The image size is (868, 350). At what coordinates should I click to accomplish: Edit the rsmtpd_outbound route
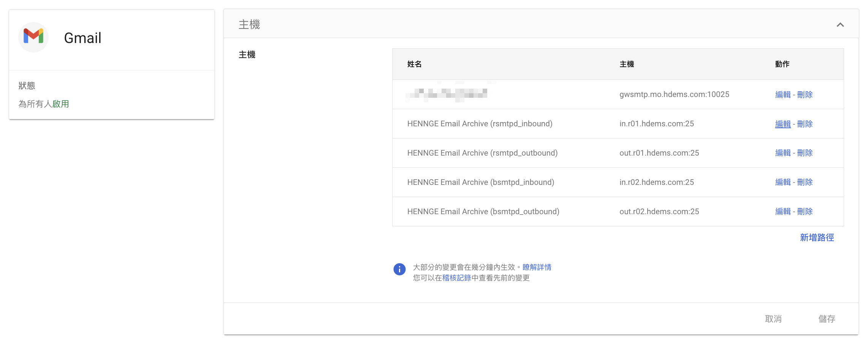(x=783, y=153)
